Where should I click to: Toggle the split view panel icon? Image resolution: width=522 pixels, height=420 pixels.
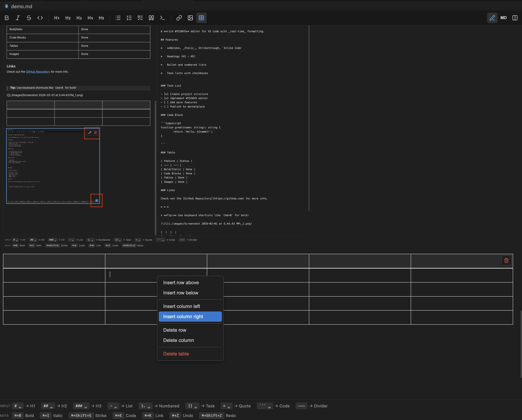point(515,18)
